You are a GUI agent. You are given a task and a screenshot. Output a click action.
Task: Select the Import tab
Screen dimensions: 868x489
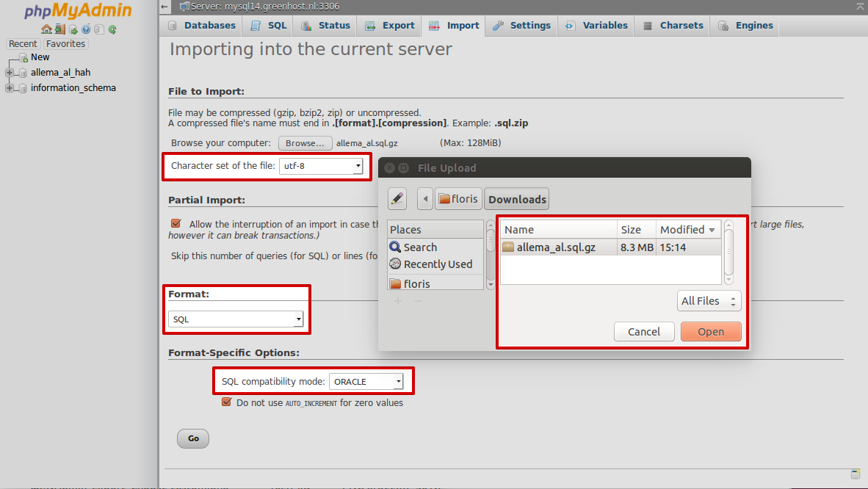pyautogui.click(x=454, y=26)
